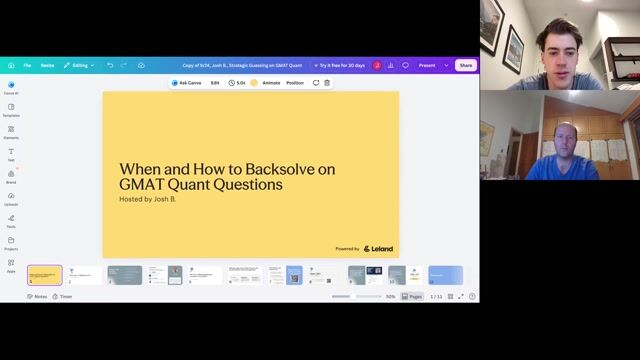640x360 pixels.
Task: Select the page 8 thumbnail
Action: pos(325,275)
